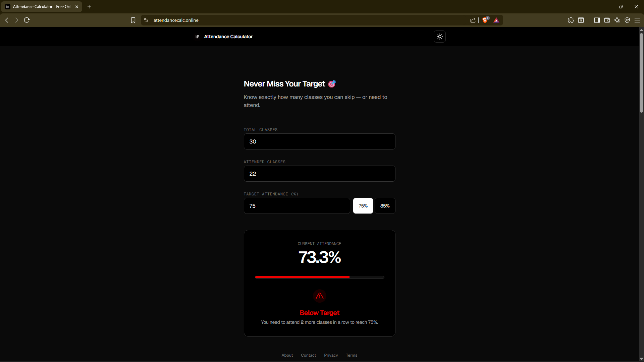Screen dimensions: 644x362
Task: Close the Attendance Calculator browser tab
Action: [77, 7]
